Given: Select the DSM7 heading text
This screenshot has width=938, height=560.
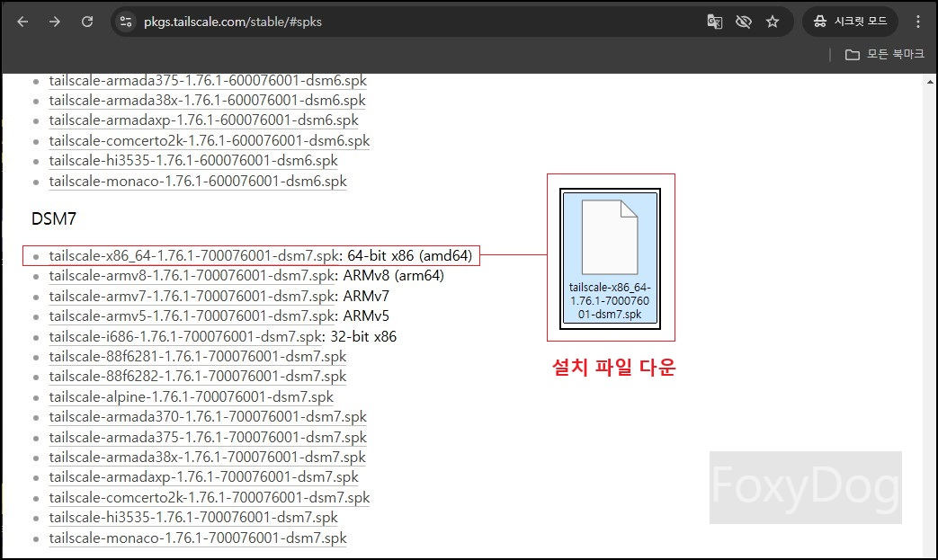Looking at the screenshot, I should [x=54, y=218].
